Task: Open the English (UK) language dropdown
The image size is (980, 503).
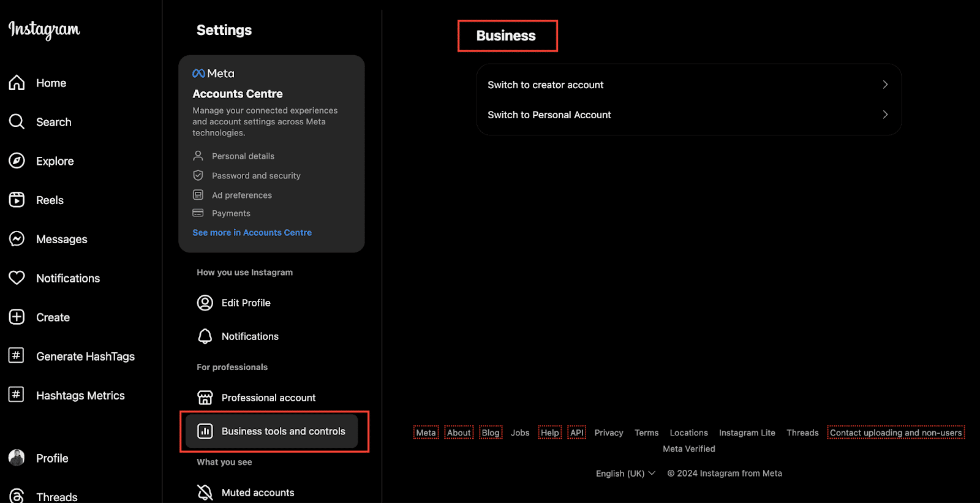Action: (625, 473)
